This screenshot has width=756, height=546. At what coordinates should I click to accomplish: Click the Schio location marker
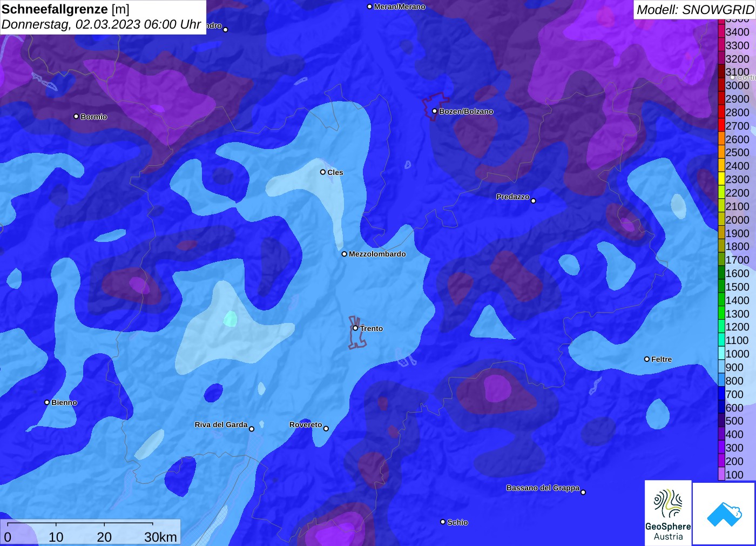(443, 522)
